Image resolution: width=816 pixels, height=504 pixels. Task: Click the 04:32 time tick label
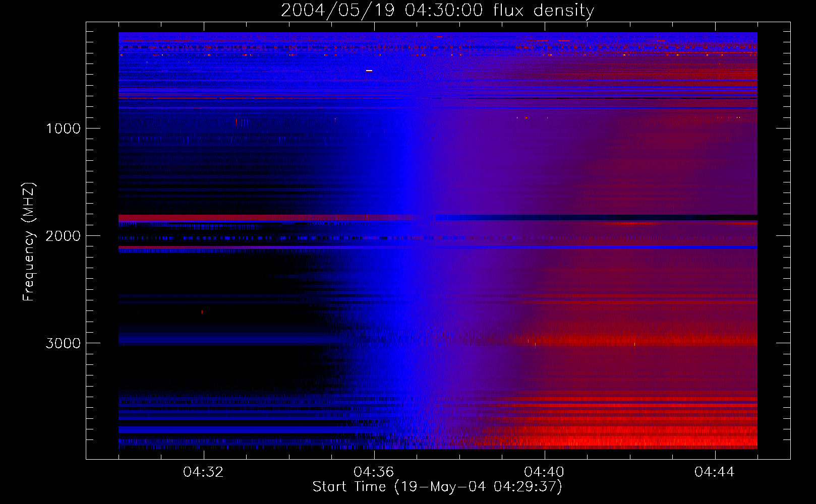[x=203, y=472]
